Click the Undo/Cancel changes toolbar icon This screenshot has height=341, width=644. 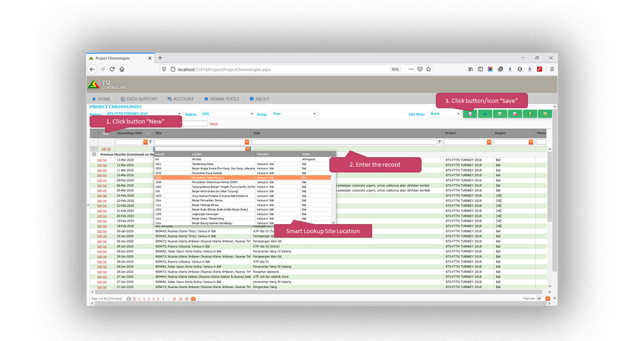click(485, 114)
